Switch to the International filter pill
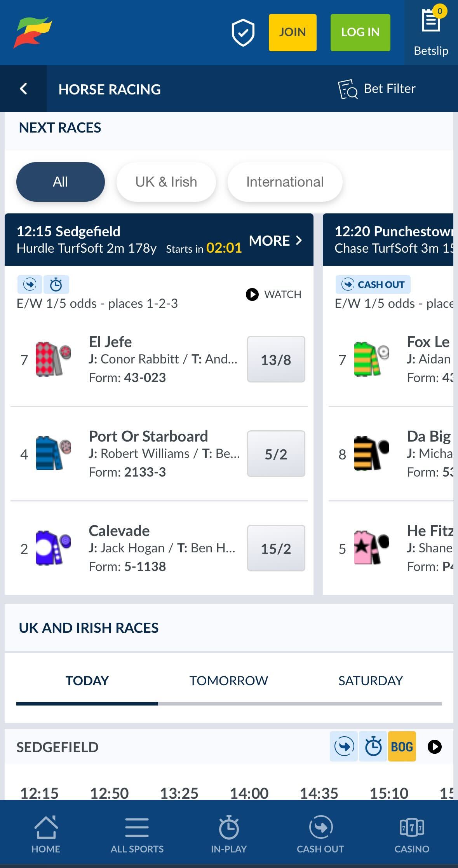Image resolution: width=458 pixels, height=868 pixels. (x=285, y=182)
